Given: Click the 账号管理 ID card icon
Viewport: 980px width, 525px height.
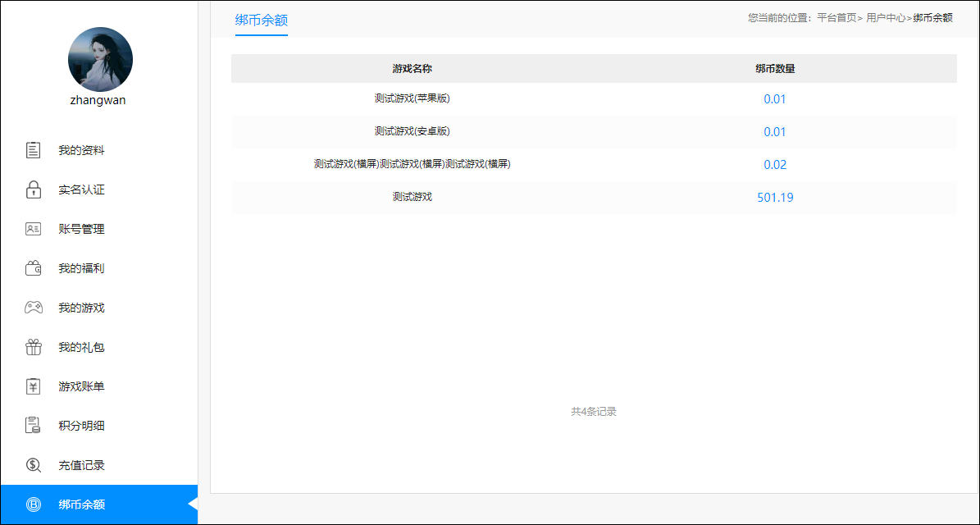Looking at the screenshot, I should 33,229.
